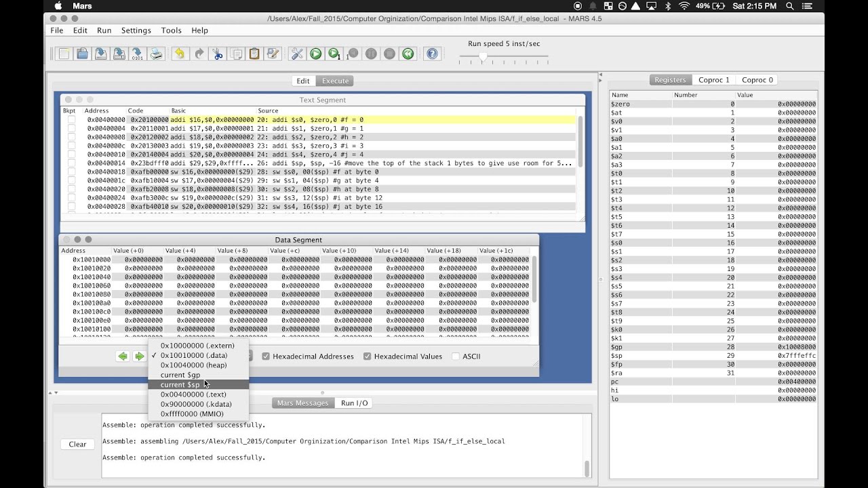The height and width of the screenshot is (488, 868).
Task: Cut selection with the scissors icon
Action: pos(218,54)
